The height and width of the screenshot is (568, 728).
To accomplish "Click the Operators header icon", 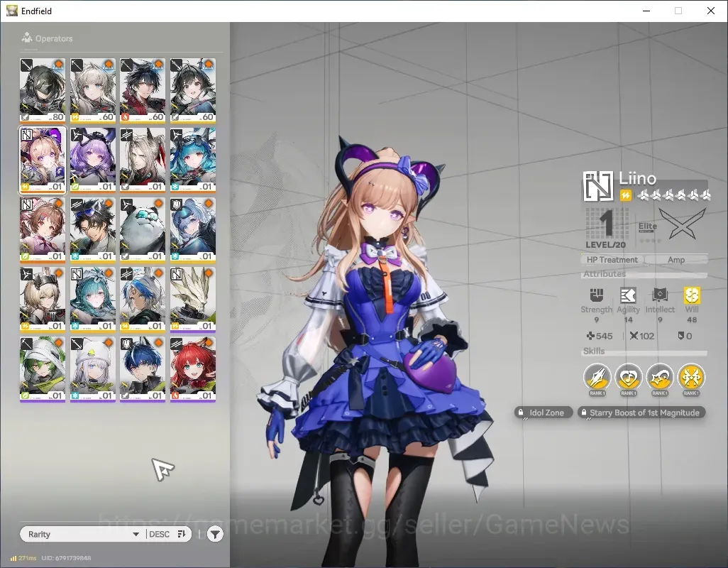I will [x=27, y=38].
